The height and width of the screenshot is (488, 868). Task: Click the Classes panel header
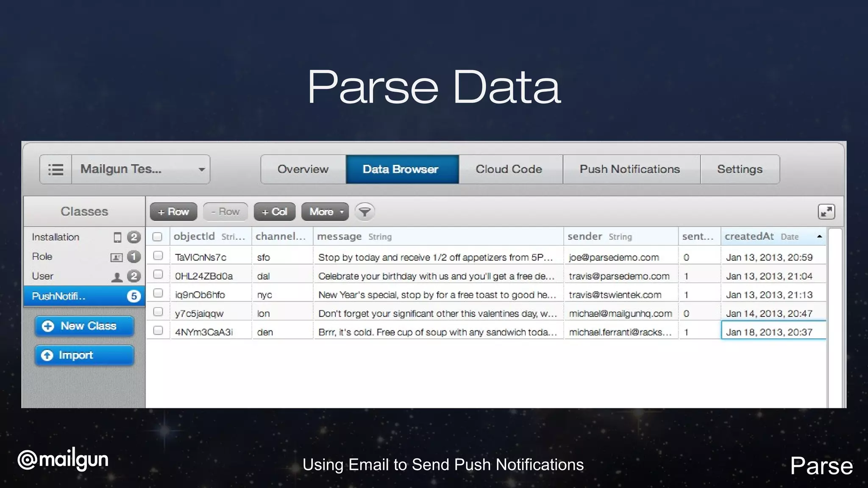[84, 211]
